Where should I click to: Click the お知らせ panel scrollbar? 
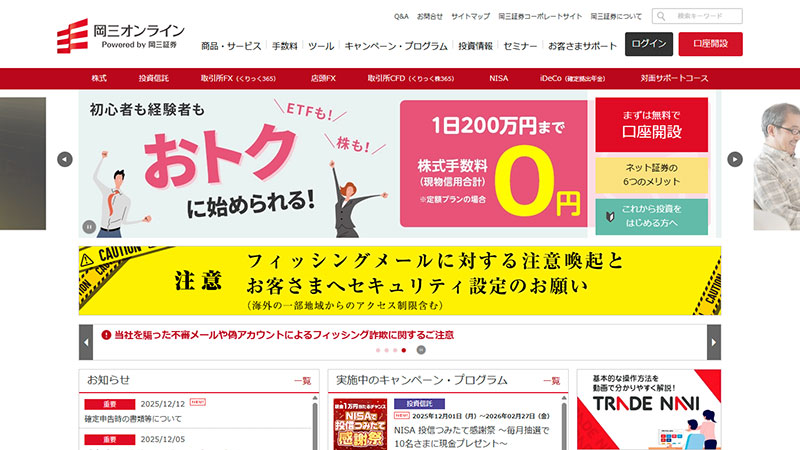315,422
